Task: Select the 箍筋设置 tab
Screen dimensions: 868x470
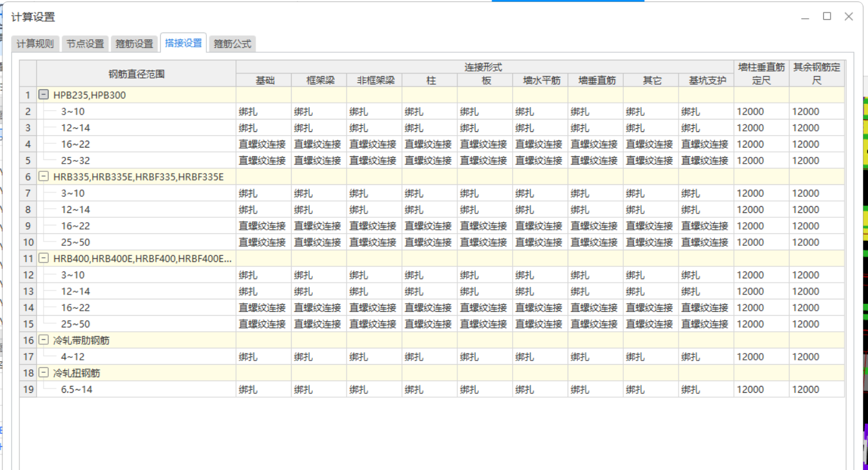Action: [134, 44]
